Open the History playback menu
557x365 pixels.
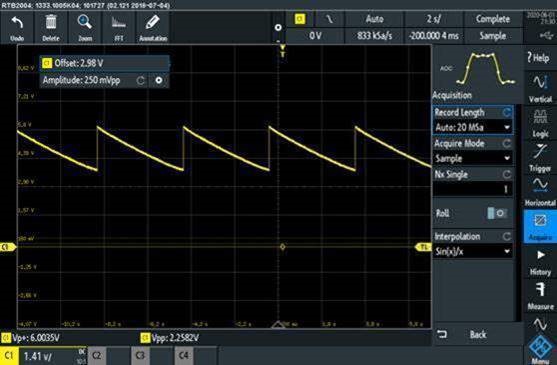540,261
